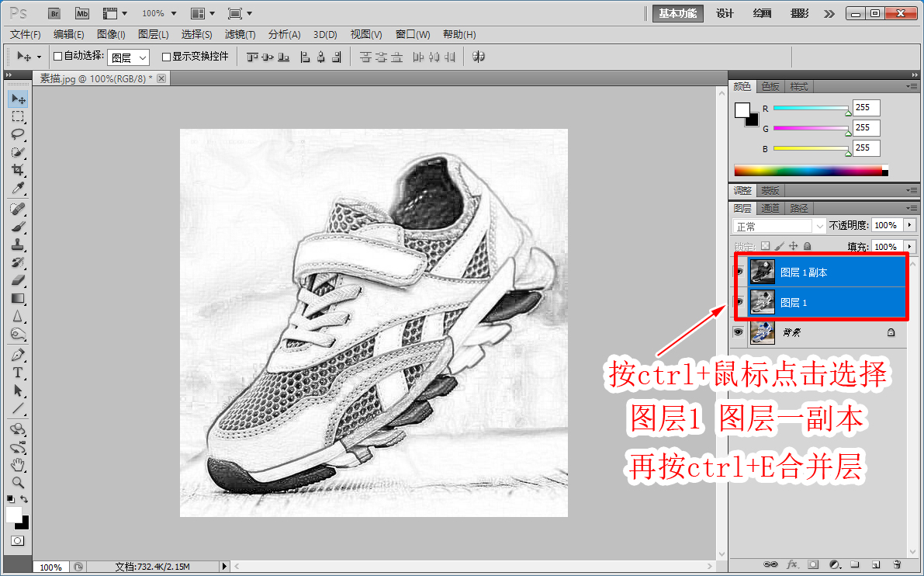Select the Zoom magnifier tool
The width and height of the screenshot is (924, 576).
pyautogui.click(x=18, y=482)
